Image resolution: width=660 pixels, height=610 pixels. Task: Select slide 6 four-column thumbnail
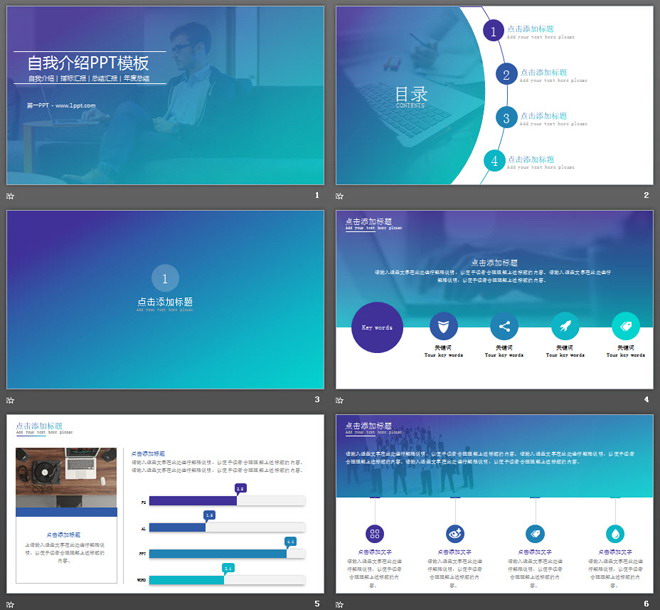pos(494,504)
